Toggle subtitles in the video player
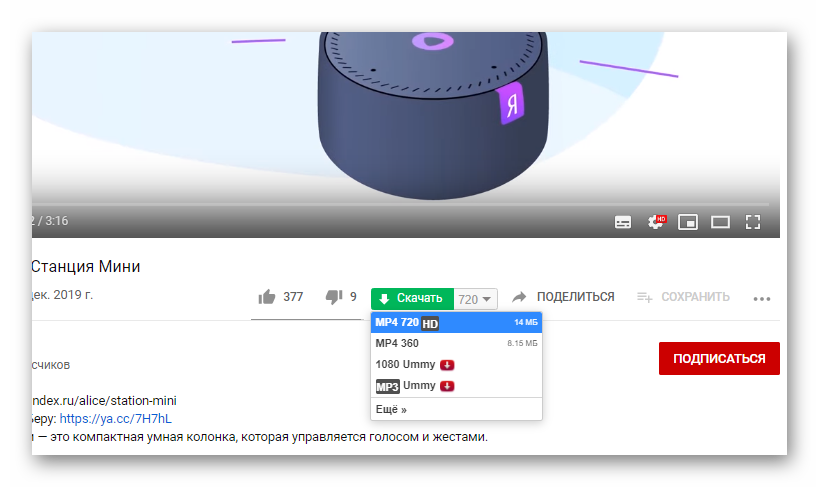Image resolution: width=819 pixels, height=487 pixels. 623,222
